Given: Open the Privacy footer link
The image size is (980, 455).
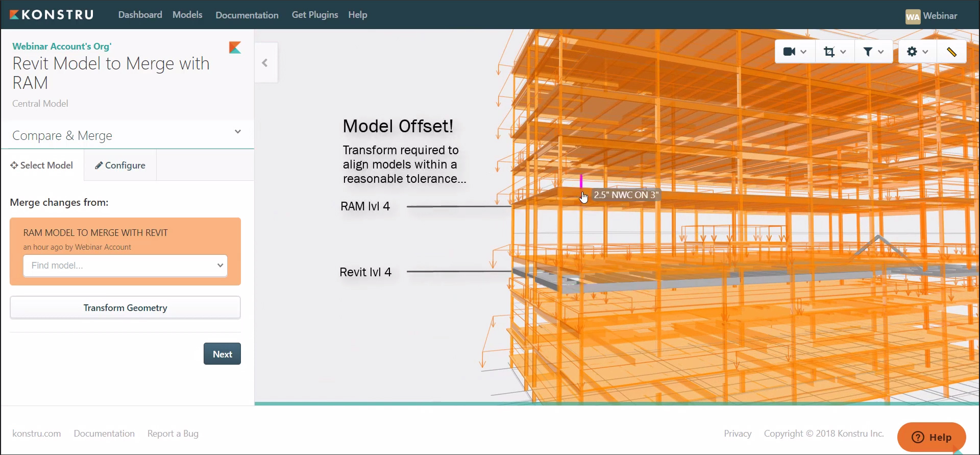Looking at the screenshot, I should pos(738,434).
